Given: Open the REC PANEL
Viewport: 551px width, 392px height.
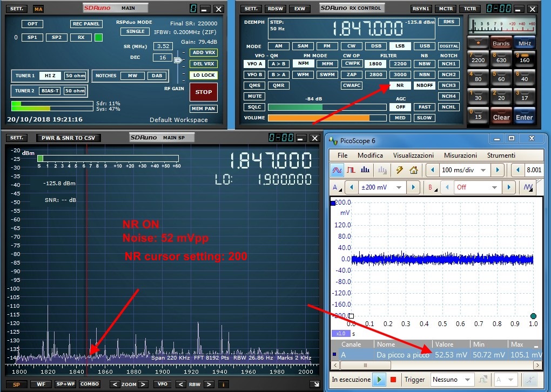Looking at the screenshot, I should 86,24.
